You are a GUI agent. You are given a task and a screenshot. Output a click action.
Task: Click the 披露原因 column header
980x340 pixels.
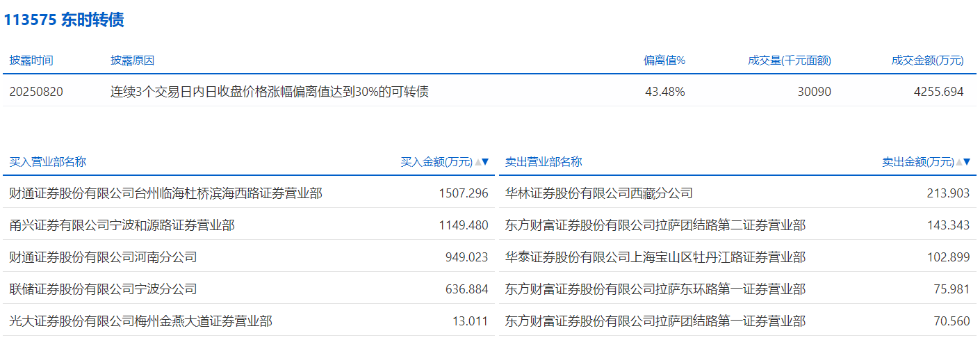[132, 60]
